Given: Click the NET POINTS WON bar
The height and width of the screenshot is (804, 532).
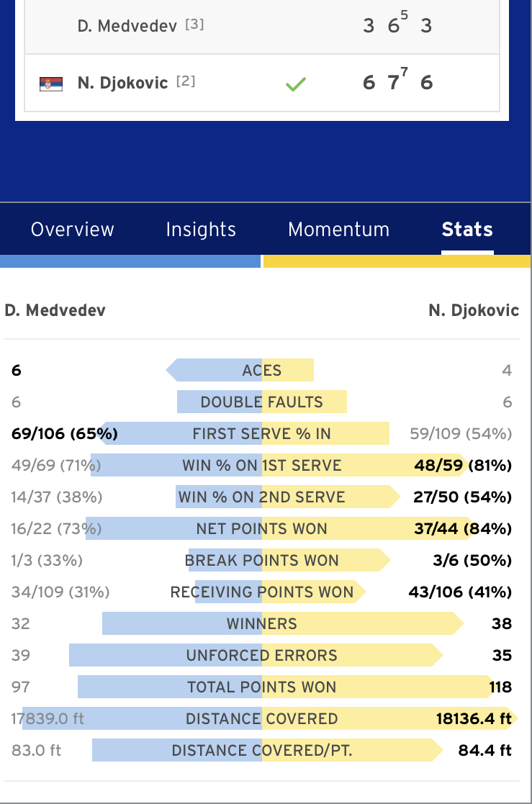Looking at the screenshot, I should pyautogui.click(x=279, y=528).
